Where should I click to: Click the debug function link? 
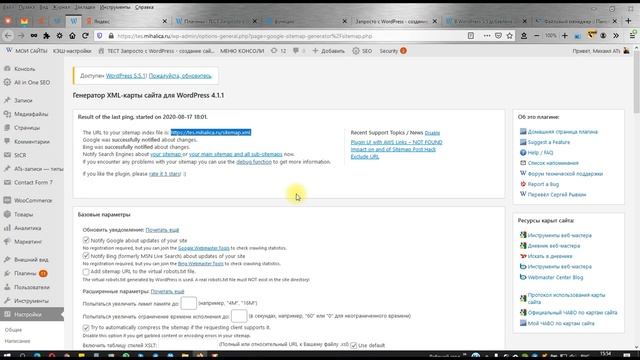point(254,162)
